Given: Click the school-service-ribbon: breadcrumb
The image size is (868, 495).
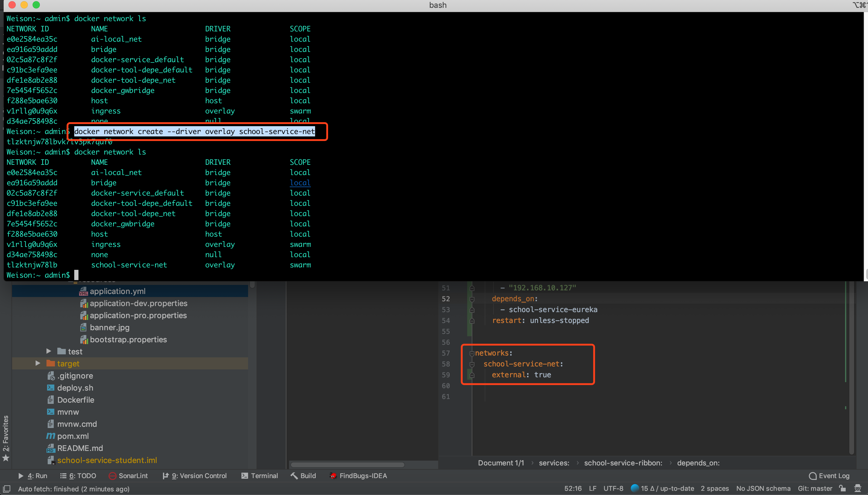Looking at the screenshot, I should (623, 463).
